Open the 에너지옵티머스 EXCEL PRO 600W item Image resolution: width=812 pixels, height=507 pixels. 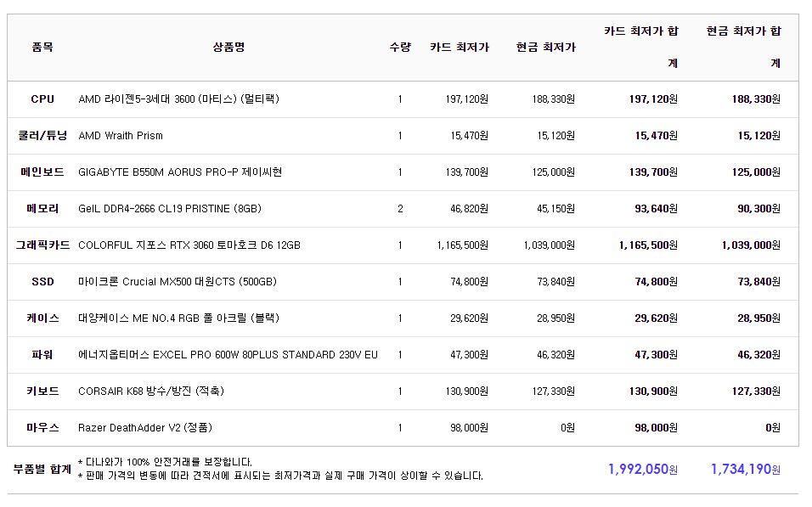click(x=228, y=355)
